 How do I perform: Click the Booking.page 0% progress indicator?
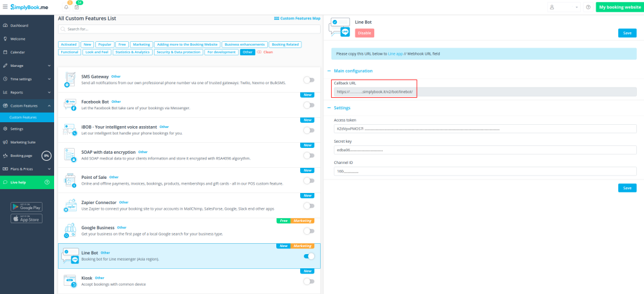[46, 156]
